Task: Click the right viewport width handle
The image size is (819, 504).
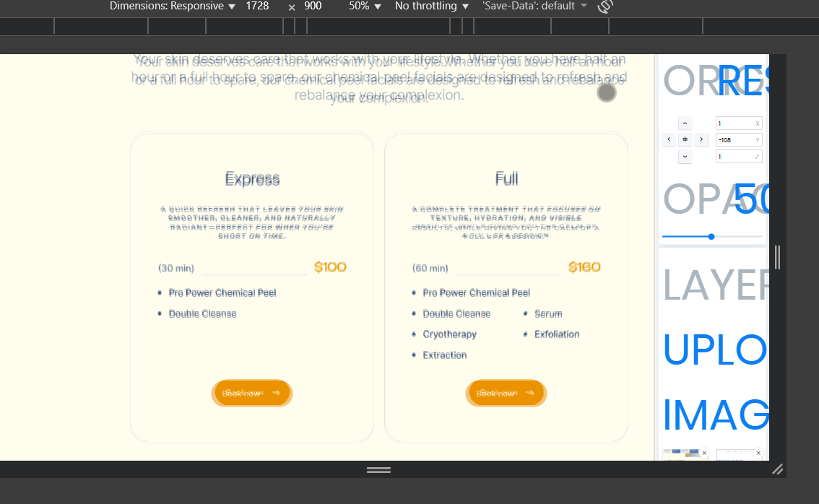Action: point(778,257)
